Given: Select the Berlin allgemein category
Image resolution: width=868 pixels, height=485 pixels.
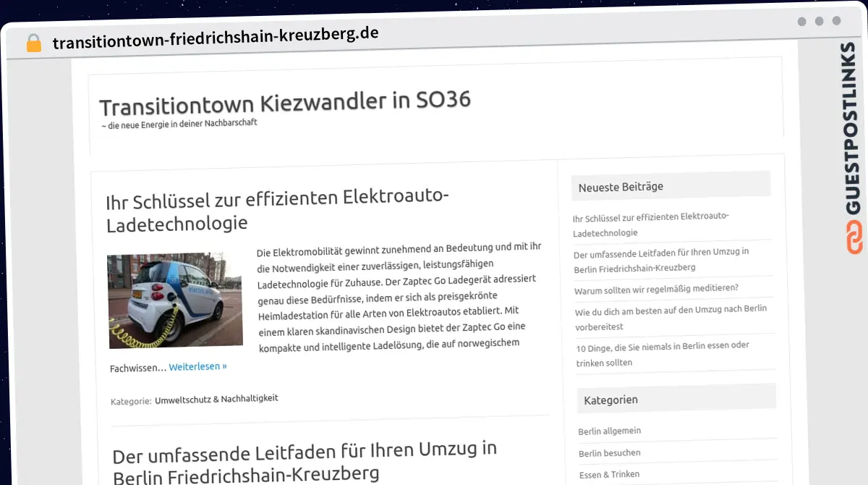Looking at the screenshot, I should (609, 431).
